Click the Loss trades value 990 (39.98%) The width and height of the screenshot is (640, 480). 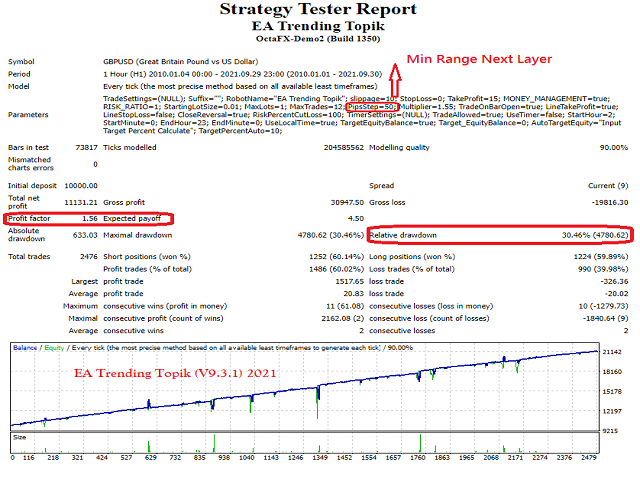pyautogui.click(x=603, y=269)
